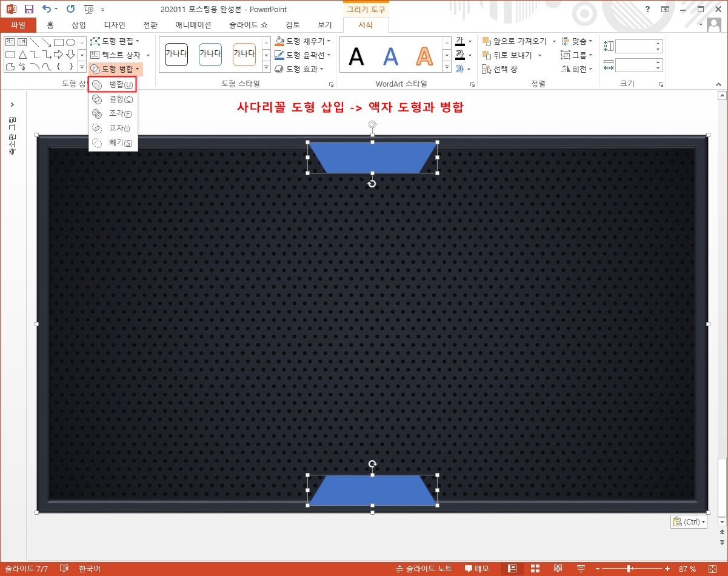Viewport: 728px width, 576px height.
Task: Start slideshow from the quick access toolbar
Action: [x=88, y=9]
